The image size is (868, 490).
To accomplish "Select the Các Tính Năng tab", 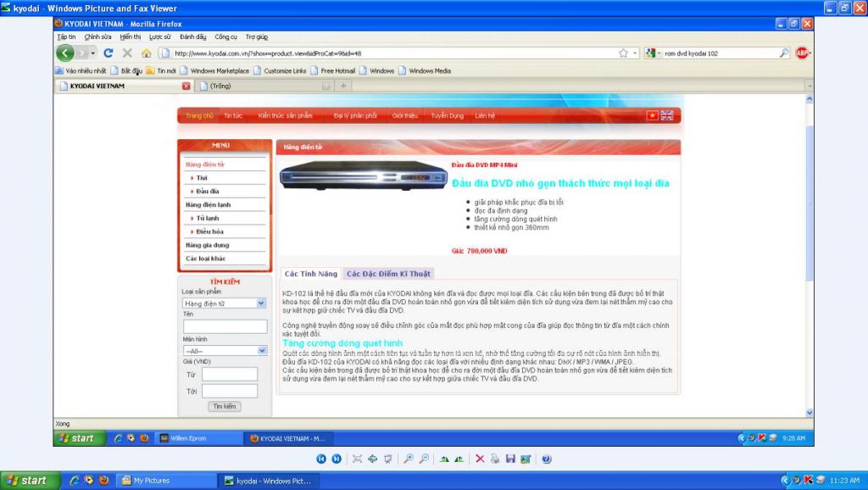I will click(x=310, y=274).
